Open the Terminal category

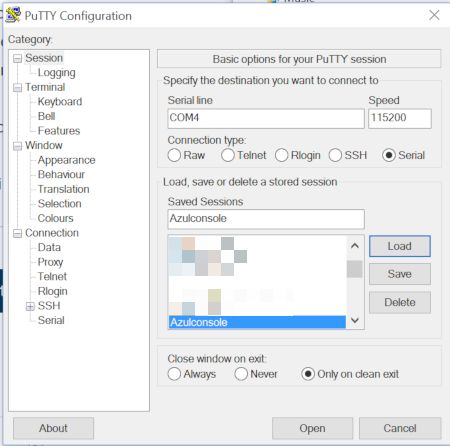(45, 87)
